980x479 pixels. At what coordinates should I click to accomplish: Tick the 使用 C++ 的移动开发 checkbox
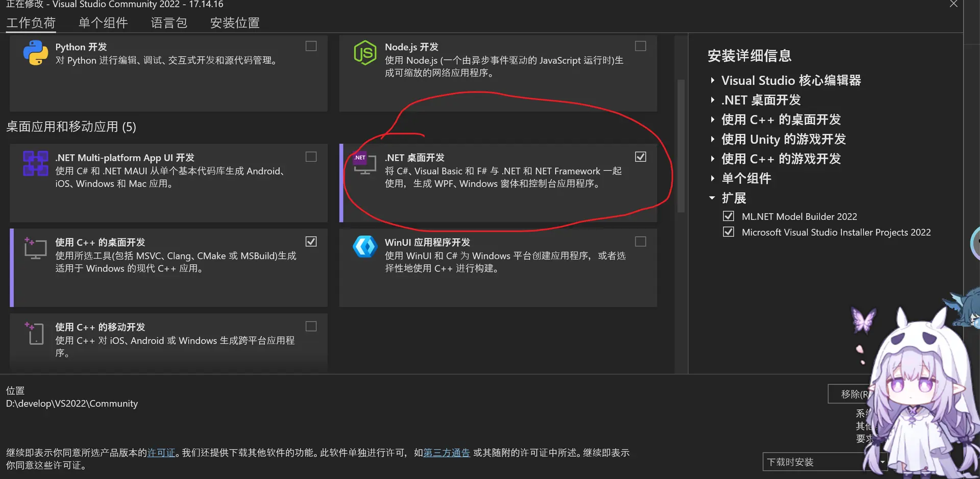[311, 326]
